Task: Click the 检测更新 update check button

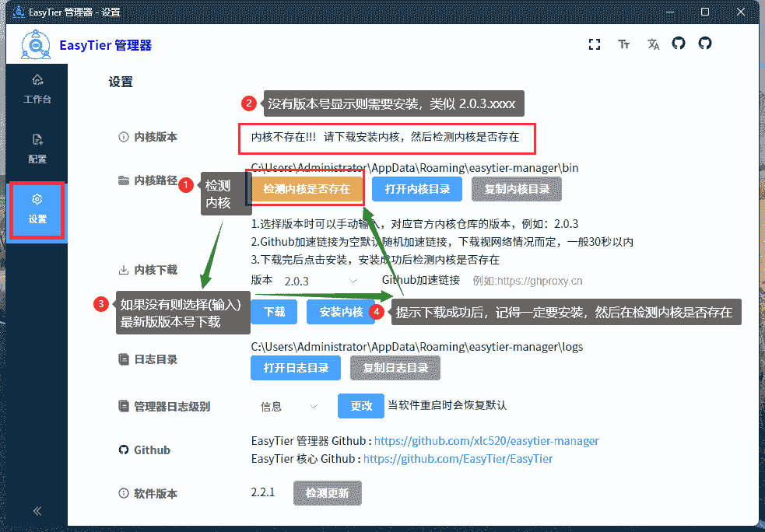Action: pos(327,492)
